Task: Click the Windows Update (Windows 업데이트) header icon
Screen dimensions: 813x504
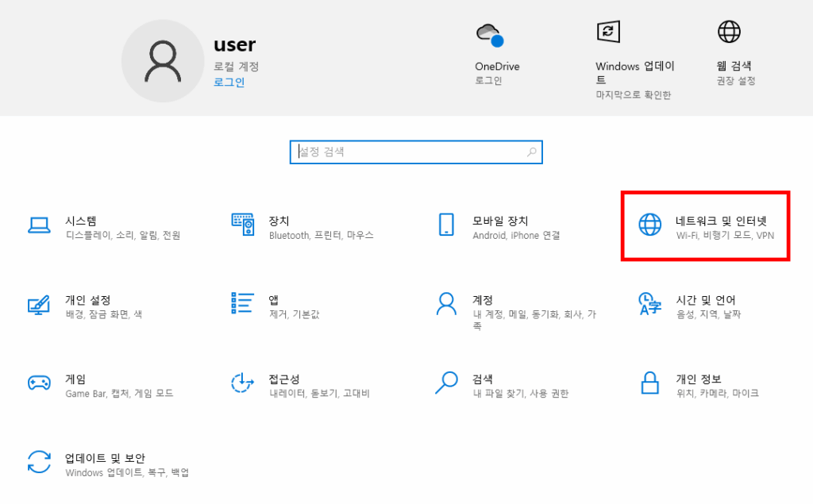Action: point(607,32)
